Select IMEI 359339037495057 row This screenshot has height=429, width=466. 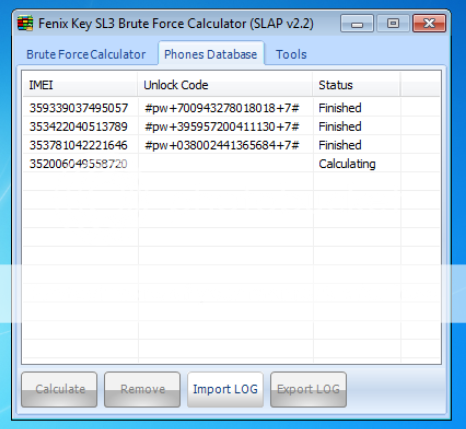(231, 108)
